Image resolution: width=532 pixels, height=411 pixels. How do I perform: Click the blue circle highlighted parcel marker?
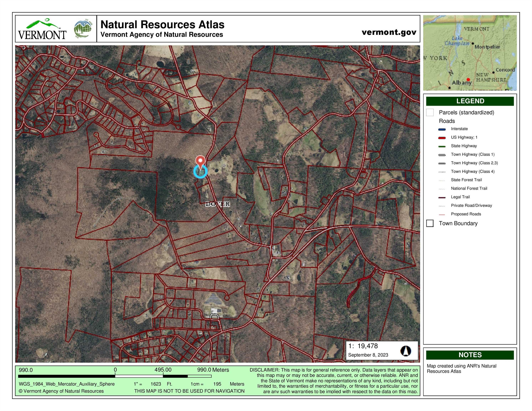point(200,172)
